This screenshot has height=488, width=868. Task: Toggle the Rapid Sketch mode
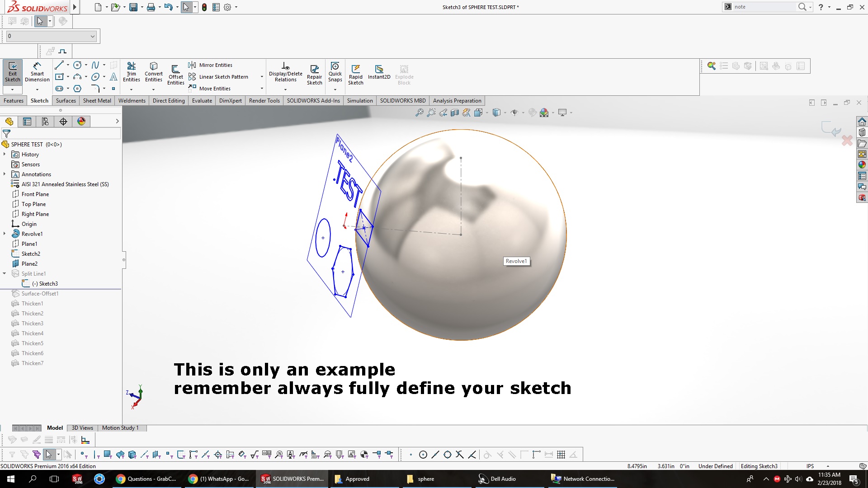coord(355,75)
